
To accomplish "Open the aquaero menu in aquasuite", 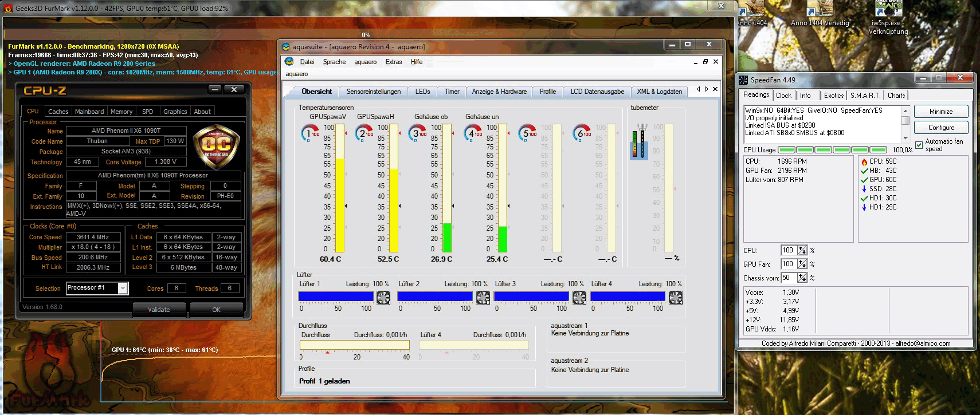I will pos(366,62).
